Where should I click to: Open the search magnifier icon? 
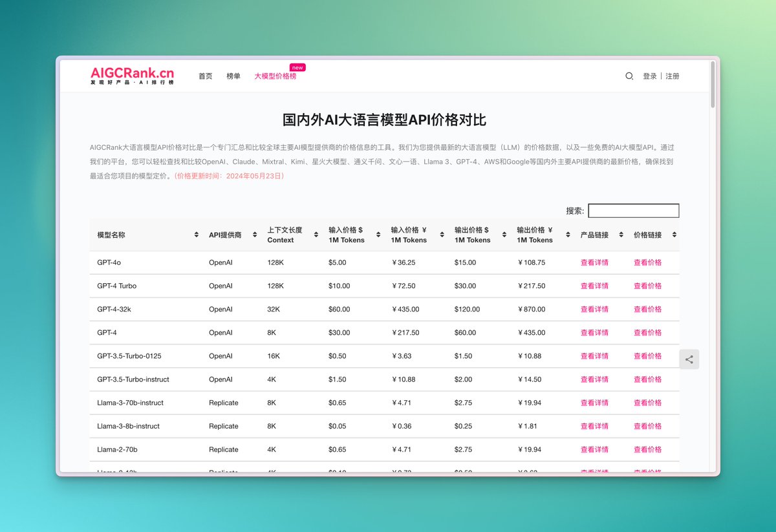(629, 76)
